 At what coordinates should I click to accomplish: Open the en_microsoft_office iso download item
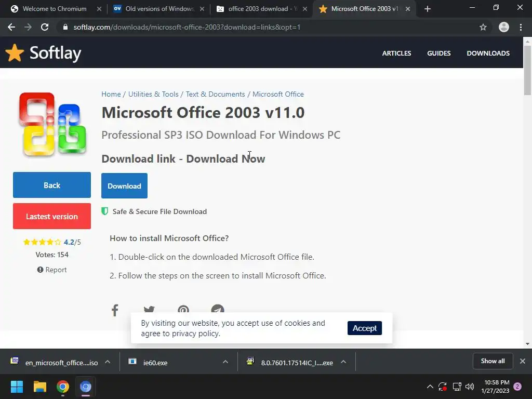pyautogui.click(x=54, y=362)
